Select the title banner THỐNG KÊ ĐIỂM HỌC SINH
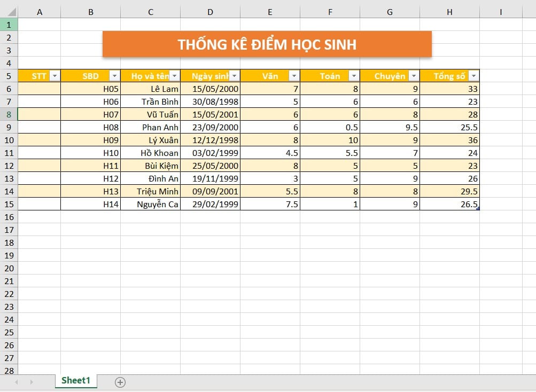This screenshot has width=536, height=392. [267, 44]
